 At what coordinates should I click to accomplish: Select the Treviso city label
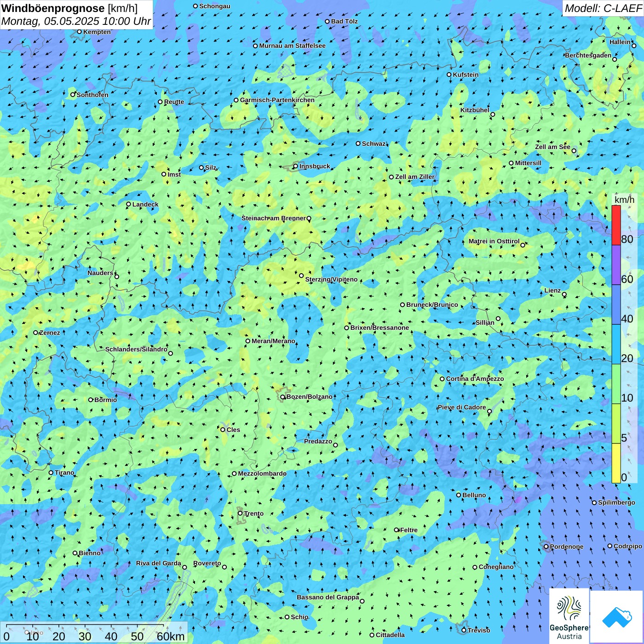[x=478, y=630]
